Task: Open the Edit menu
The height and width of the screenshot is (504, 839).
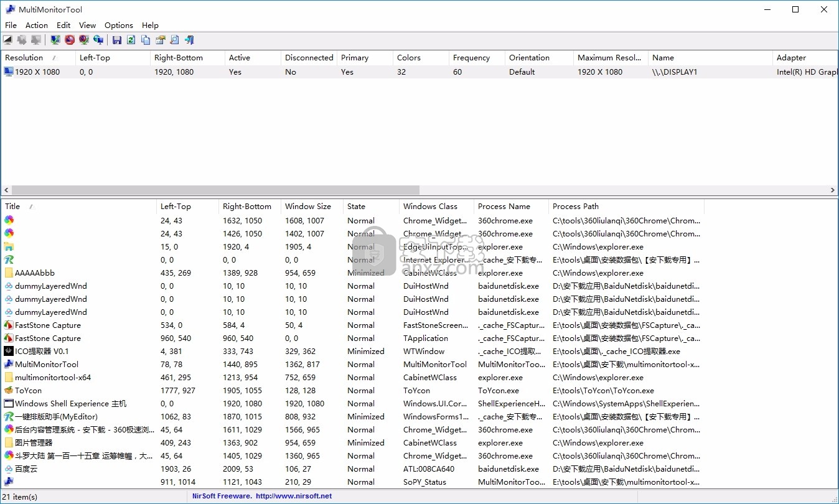Action: point(63,25)
